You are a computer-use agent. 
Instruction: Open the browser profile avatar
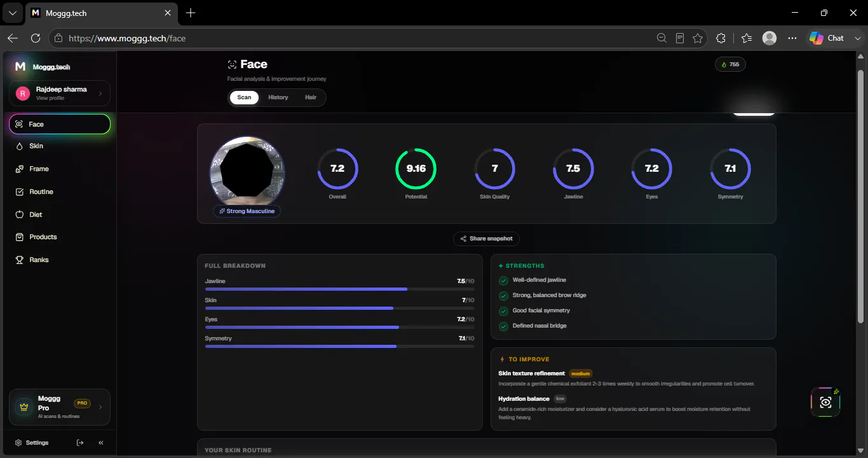[770, 38]
